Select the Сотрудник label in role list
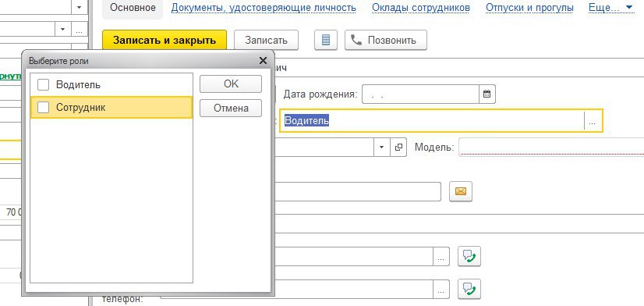The width and height of the screenshot is (644, 306). tap(81, 108)
